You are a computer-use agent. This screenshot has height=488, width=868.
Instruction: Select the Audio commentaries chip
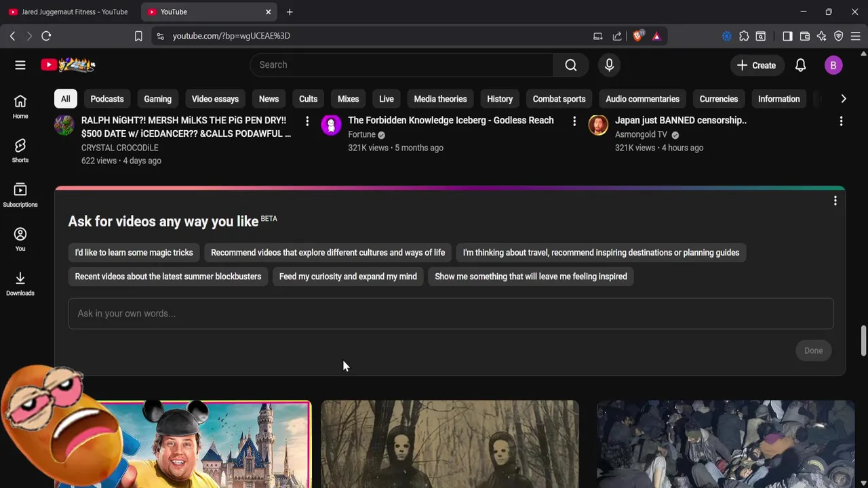point(642,99)
